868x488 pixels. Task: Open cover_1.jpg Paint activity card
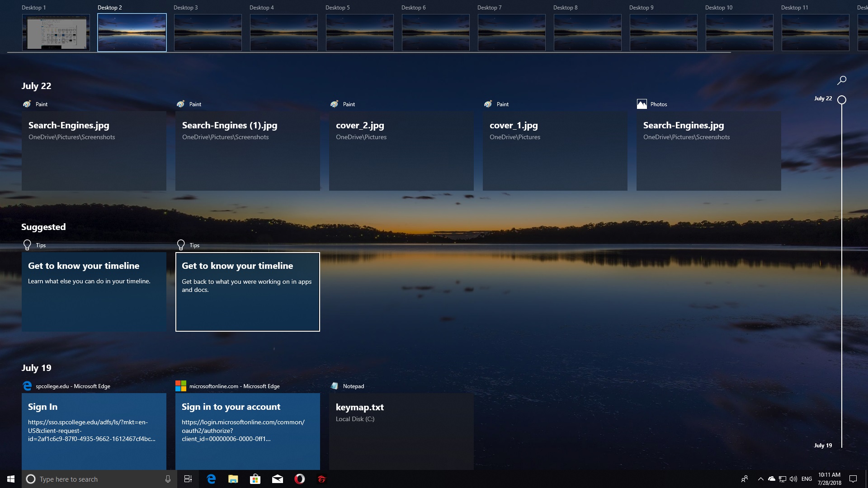click(x=555, y=151)
